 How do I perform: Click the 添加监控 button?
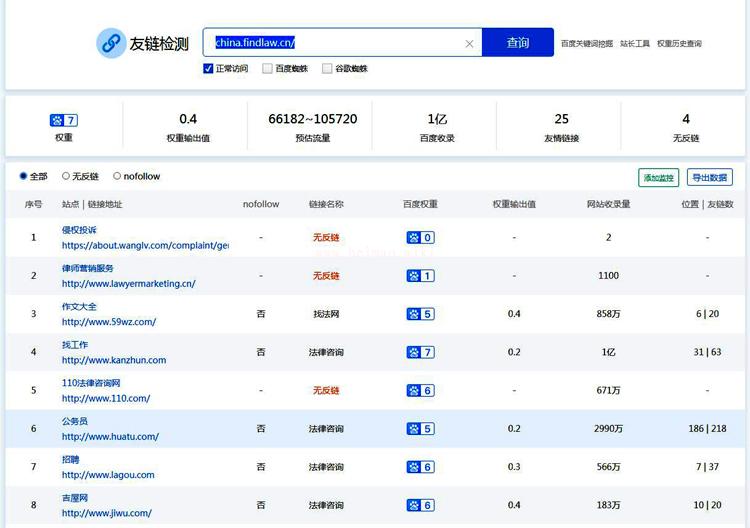point(658,177)
